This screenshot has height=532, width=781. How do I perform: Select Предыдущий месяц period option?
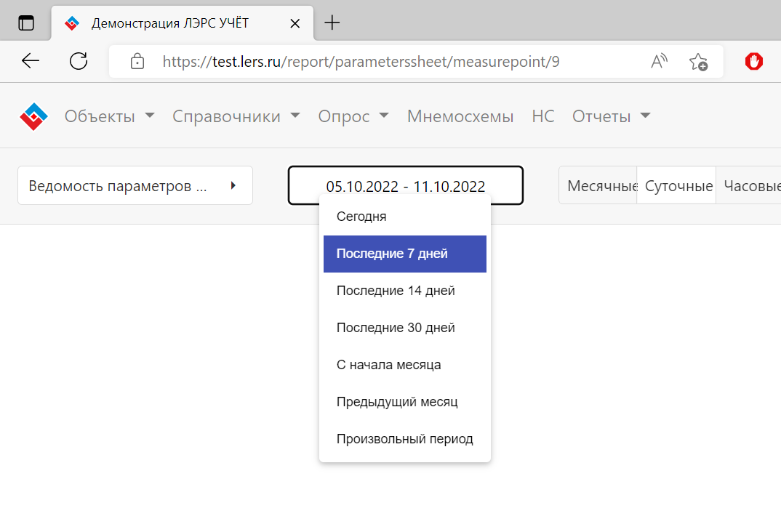click(x=397, y=402)
